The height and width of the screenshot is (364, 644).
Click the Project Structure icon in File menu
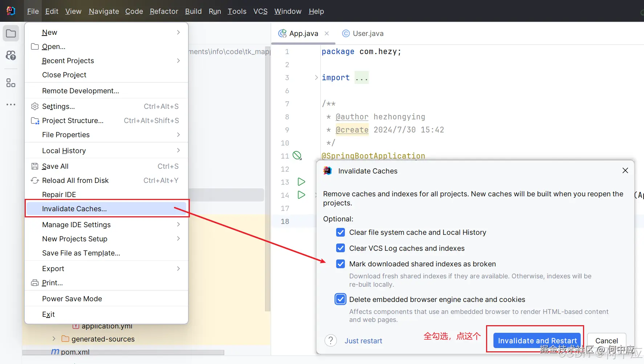click(35, 120)
